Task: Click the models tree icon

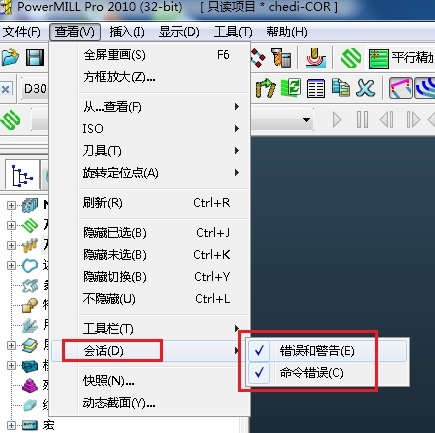Action: pos(30,365)
